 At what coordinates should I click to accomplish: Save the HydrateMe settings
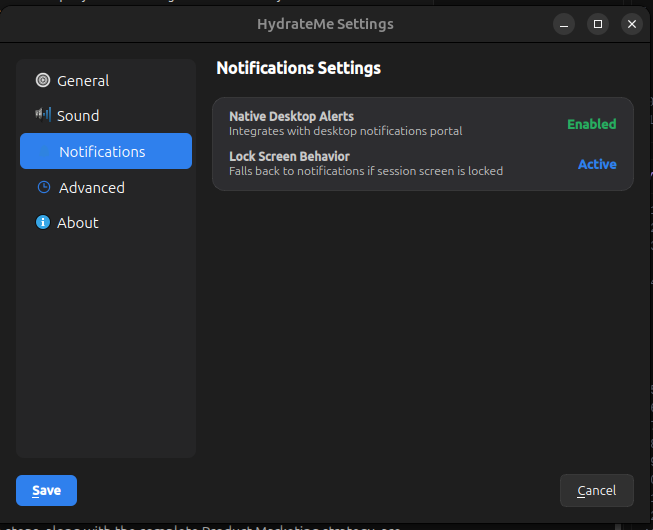click(46, 490)
